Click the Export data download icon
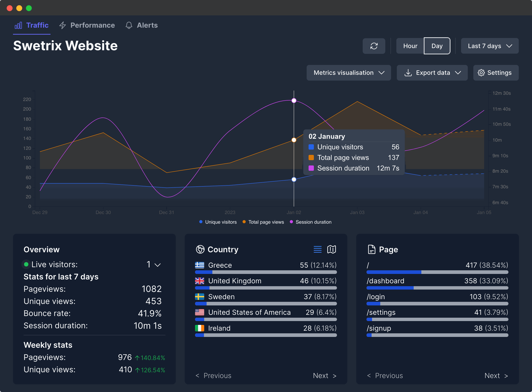Screen dimensions: 532x392 [x=408, y=73]
